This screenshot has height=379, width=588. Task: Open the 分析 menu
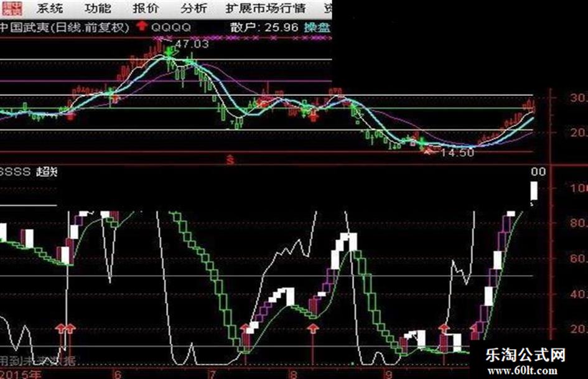(194, 8)
